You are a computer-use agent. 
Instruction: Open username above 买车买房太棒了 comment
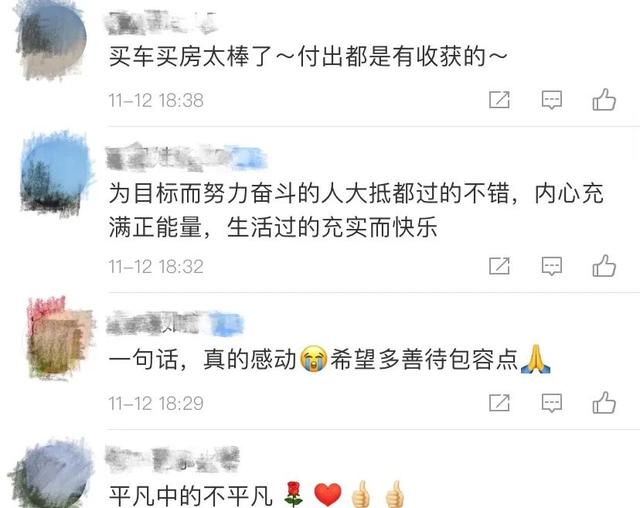(x=162, y=23)
